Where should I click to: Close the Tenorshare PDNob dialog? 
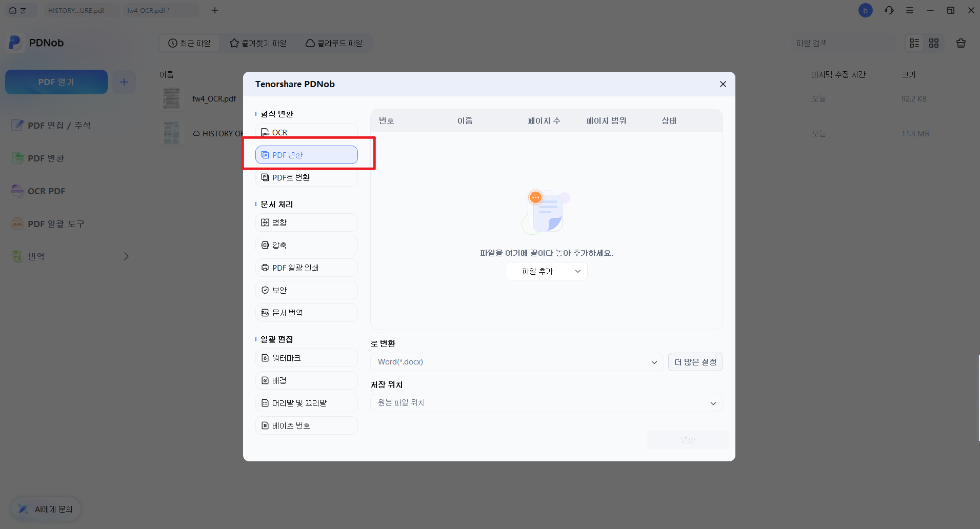point(723,84)
